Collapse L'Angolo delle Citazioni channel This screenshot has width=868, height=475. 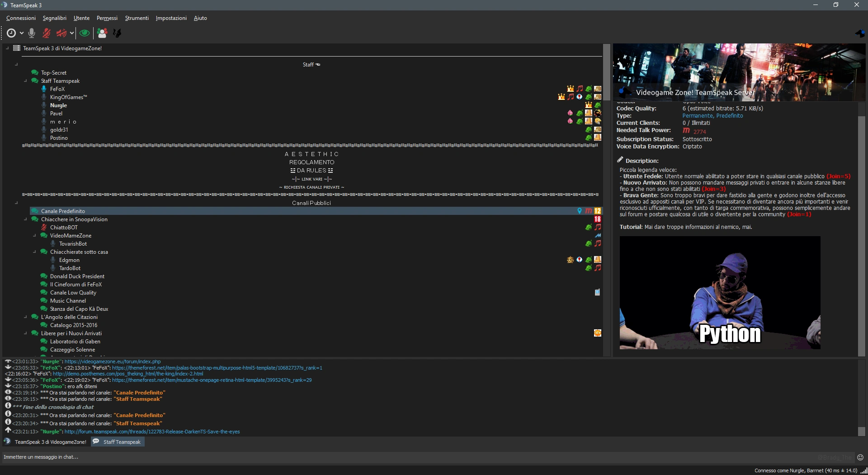(x=25, y=317)
